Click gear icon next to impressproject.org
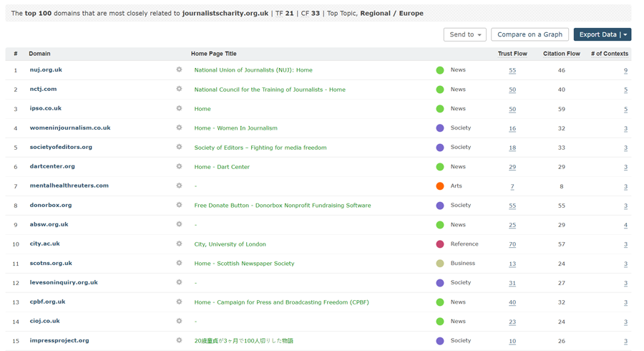The image size is (644, 351). [x=179, y=341]
